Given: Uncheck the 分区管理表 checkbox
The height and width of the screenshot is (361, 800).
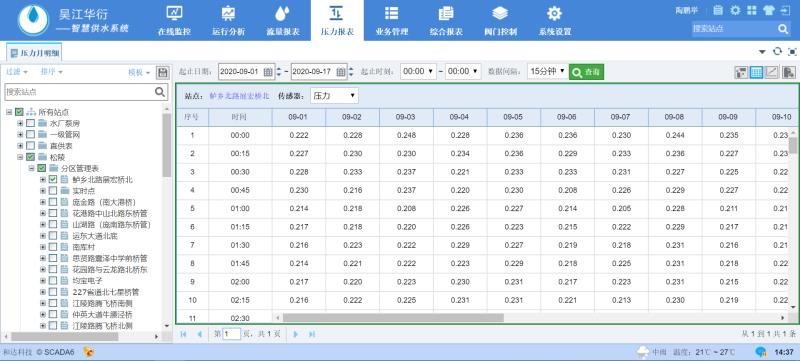Looking at the screenshot, I should tap(42, 168).
